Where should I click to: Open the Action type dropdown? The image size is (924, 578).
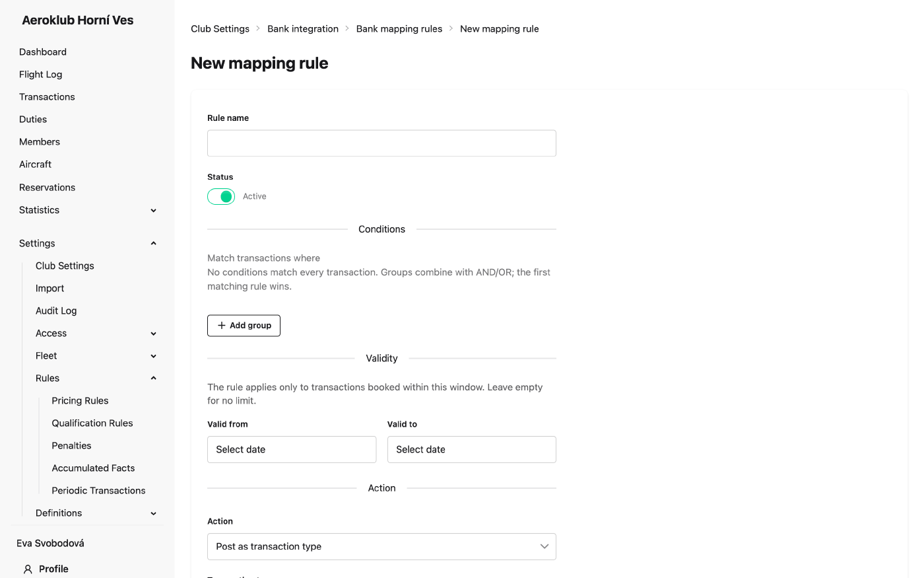click(381, 546)
